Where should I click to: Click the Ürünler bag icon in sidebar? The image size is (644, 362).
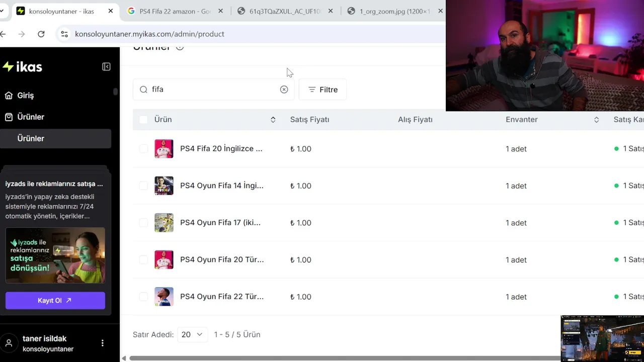[x=9, y=117]
